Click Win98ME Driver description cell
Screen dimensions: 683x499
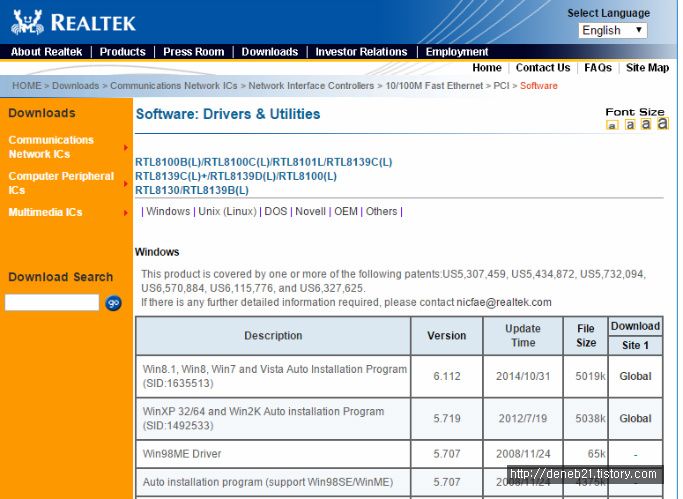(273, 454)
